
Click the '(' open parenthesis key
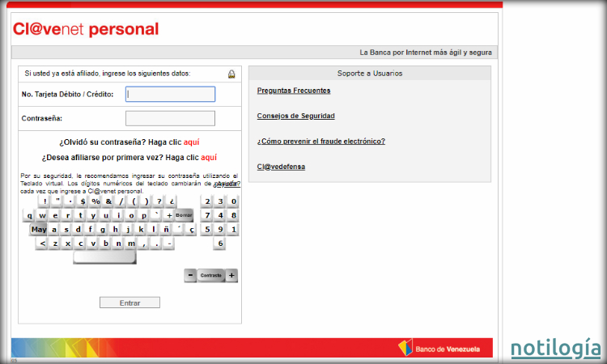click(x=134, y=201)
